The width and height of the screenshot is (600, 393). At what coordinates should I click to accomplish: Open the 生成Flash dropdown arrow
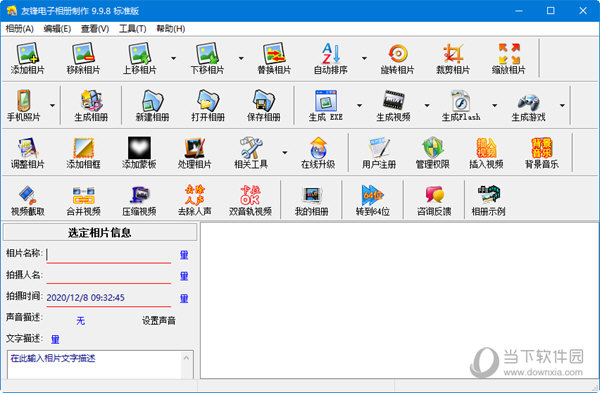pos(494,105)
